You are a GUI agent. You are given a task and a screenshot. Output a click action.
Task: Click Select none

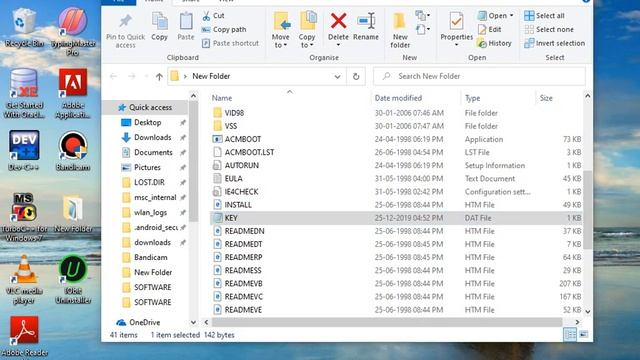coord(549,29)
